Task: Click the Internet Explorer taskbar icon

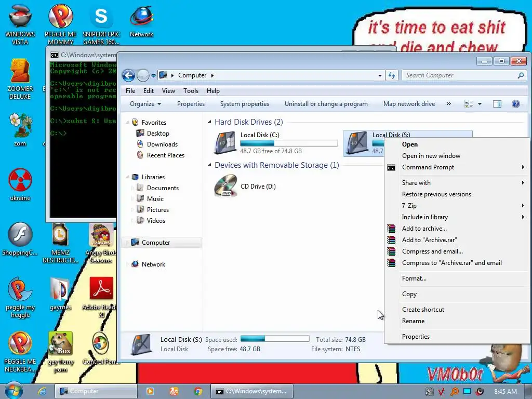Action: (42, 391)
